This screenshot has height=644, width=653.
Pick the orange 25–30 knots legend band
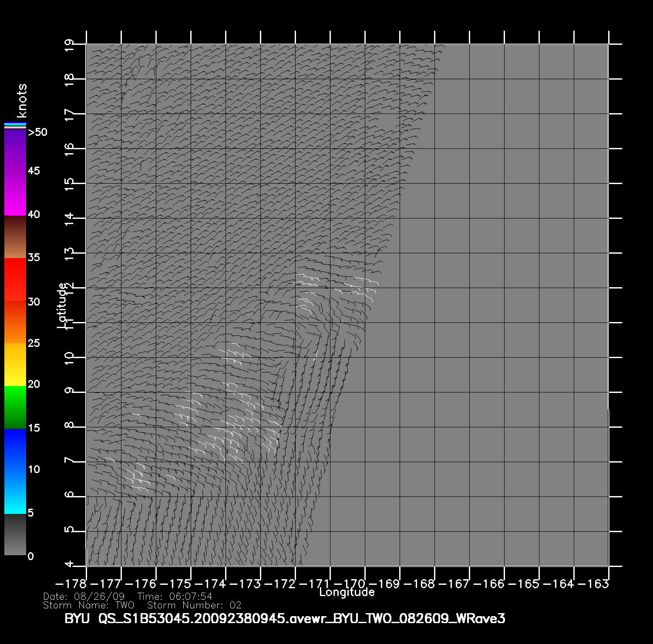15,322
